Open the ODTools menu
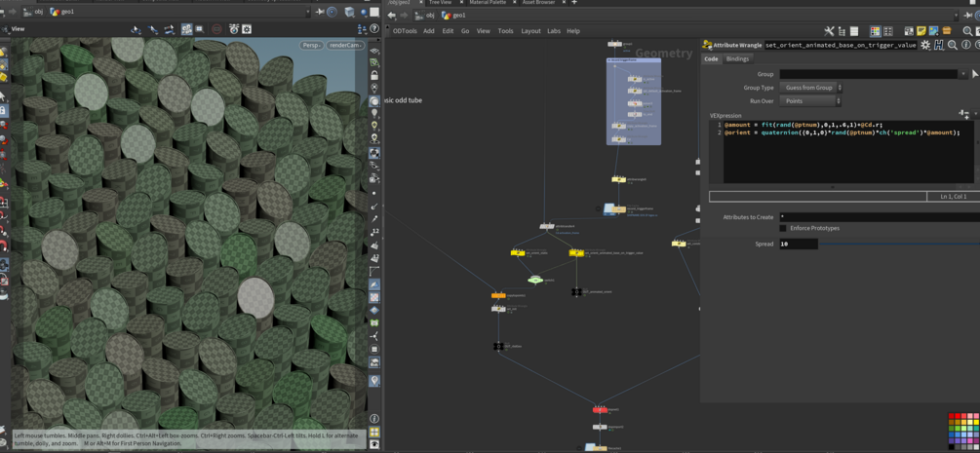This screenshot has width=980, height=453. [405, 31]
